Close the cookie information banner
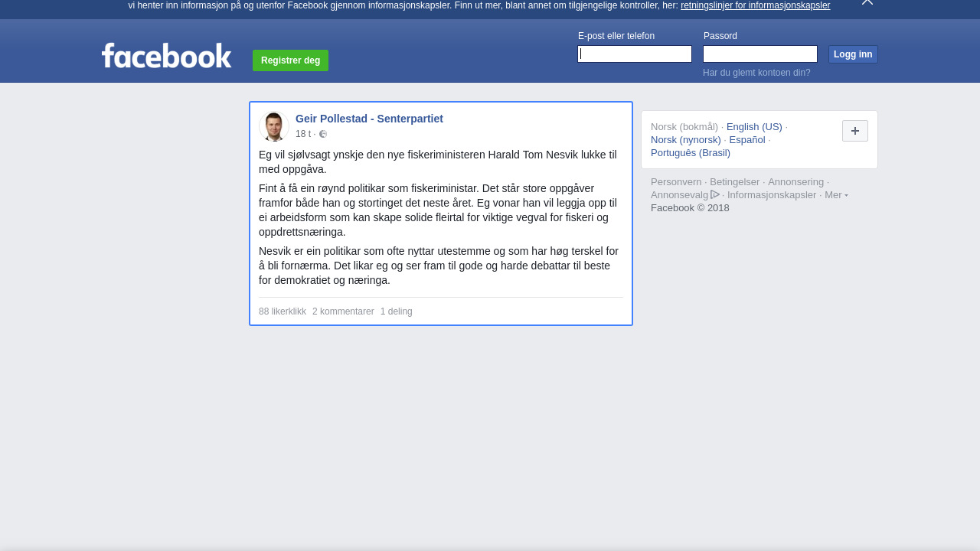The width and height of the screenshot is (980, 551). 867,2
